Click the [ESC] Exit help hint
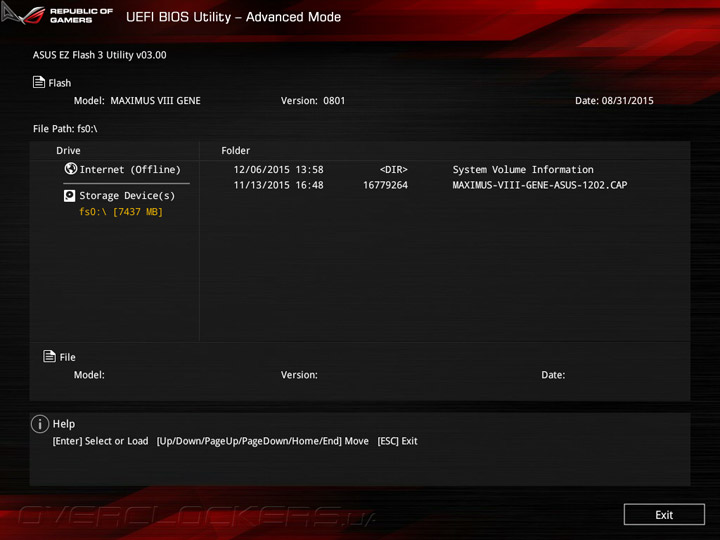Image resolution: width=720 pixels, height=540 pixels. [x=397, y=441]
